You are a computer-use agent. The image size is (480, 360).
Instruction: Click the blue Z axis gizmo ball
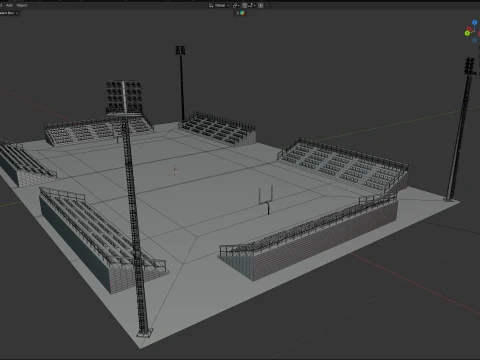coord(475,22)
